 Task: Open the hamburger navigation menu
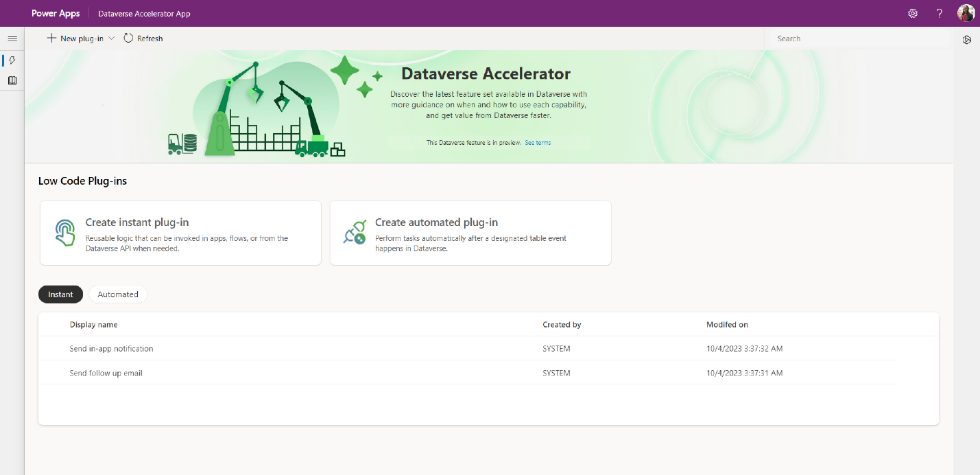click(12, 38)
